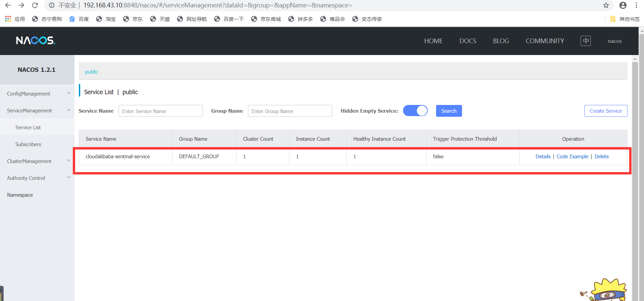Open BLOG in the top navigation

click(501, 41)
